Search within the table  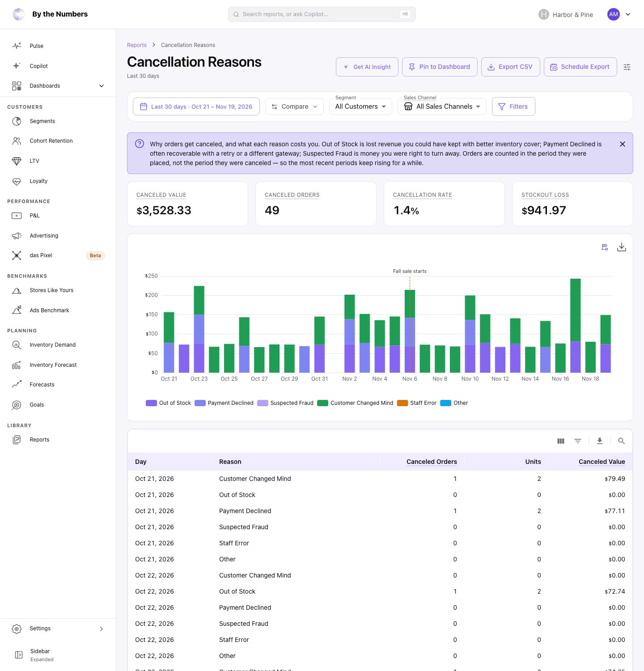(x=621, y=441)
